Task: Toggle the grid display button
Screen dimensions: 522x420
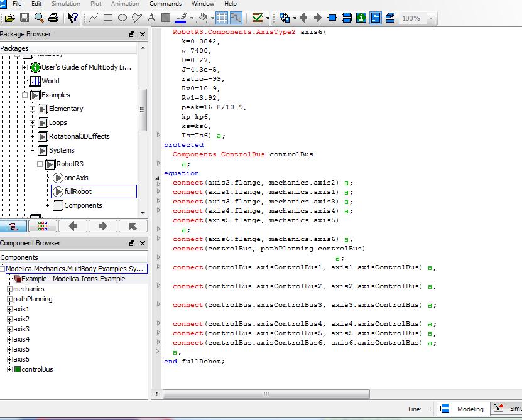Action: 222,18
